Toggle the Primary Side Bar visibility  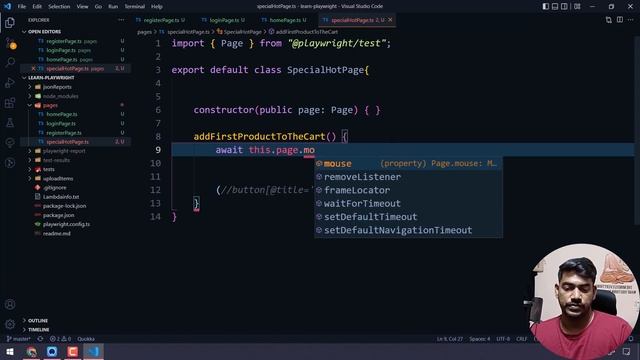coord(546,6)
